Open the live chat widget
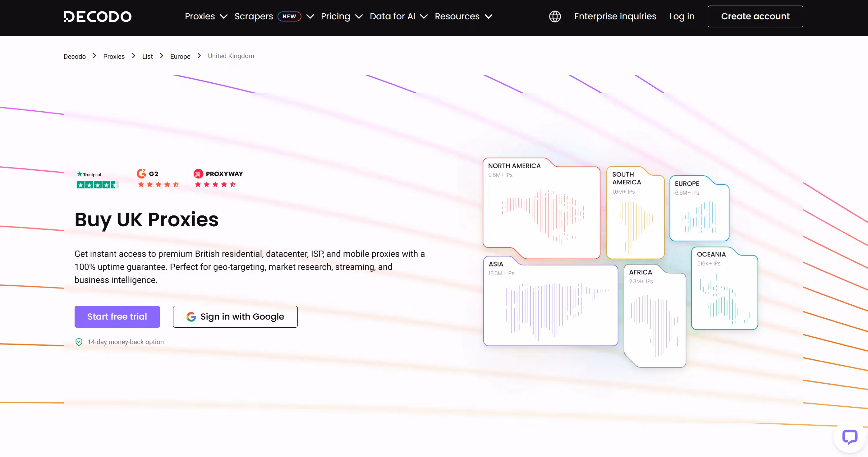868x457 pixels. [850, 437]
